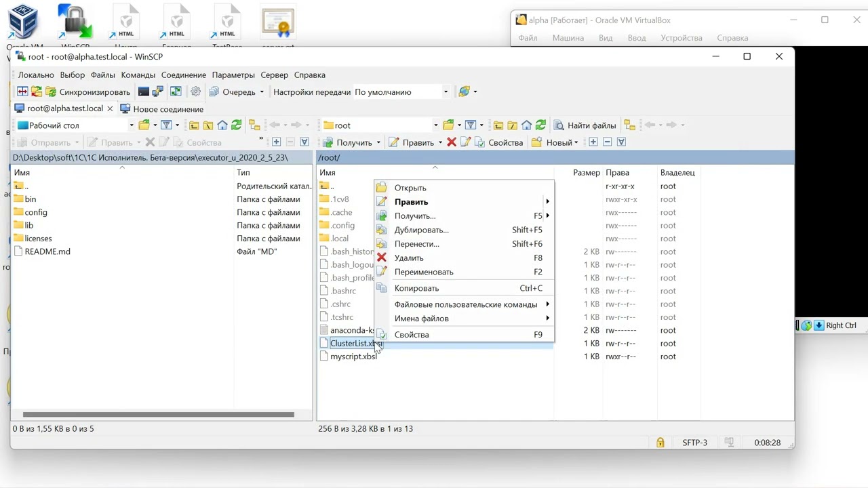The width and height of the screenshot is (868, 488).
Task: Open Машина menu in VirtualBox window
Action: pyautogui.click(x=568, y=38)
